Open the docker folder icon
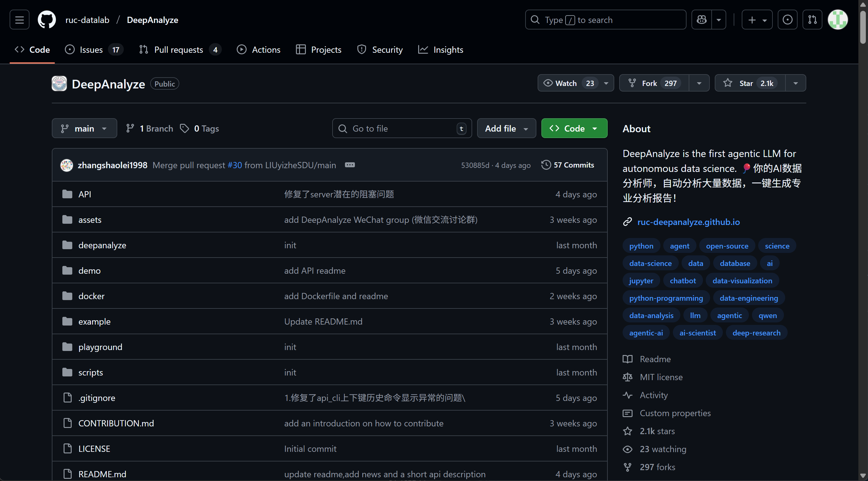The height and width of the screenshot is (481, 868). [x=67, y=296]
